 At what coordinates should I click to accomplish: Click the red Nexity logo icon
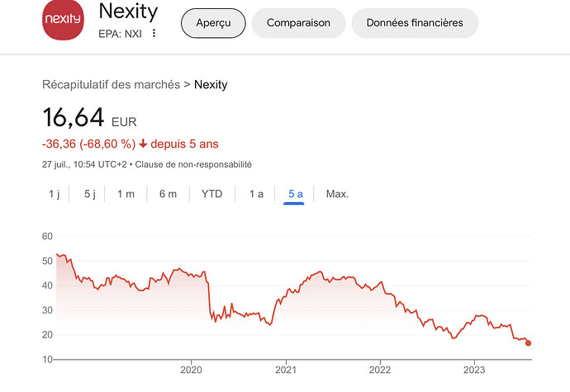click(64, 19)
